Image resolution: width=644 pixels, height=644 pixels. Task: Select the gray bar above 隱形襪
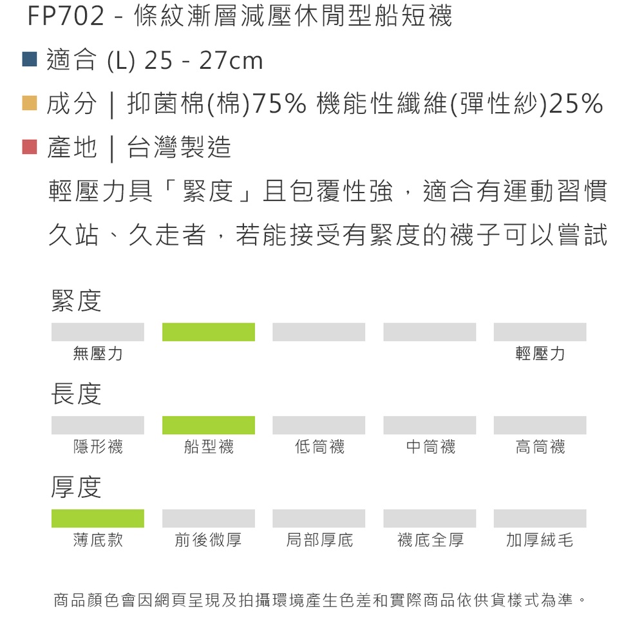pyautogui.click(x=98, y=425)
